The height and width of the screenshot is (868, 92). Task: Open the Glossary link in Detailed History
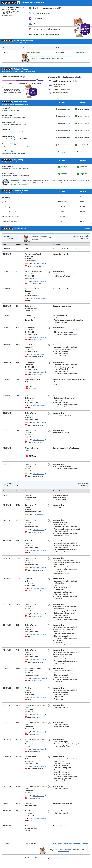coord(87,229)
